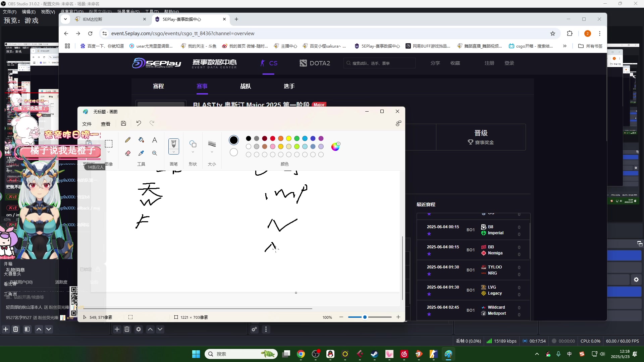Expand the size dropdown arrow
Image resolution: width=644 pixels, height=362 pixels.
[212, 152]
